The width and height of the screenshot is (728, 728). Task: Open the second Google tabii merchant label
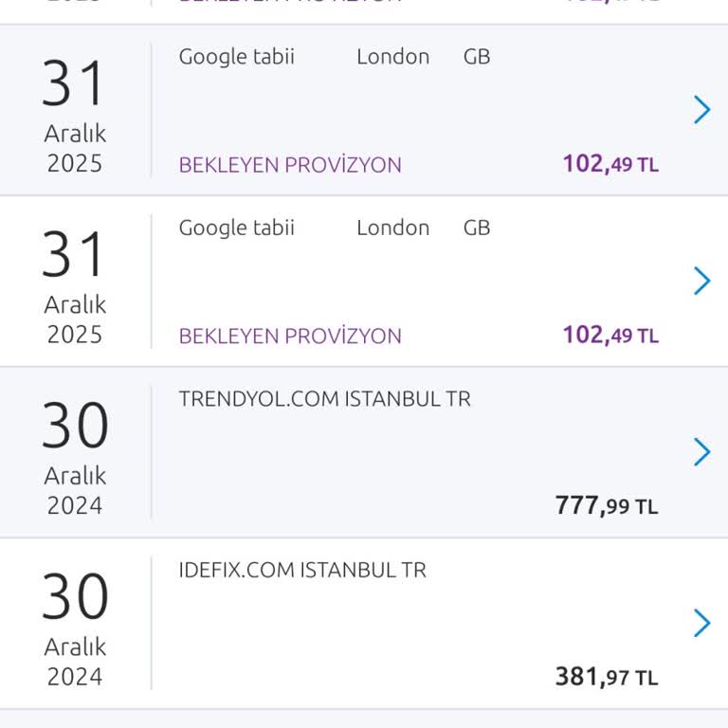(x=237, y=227)
